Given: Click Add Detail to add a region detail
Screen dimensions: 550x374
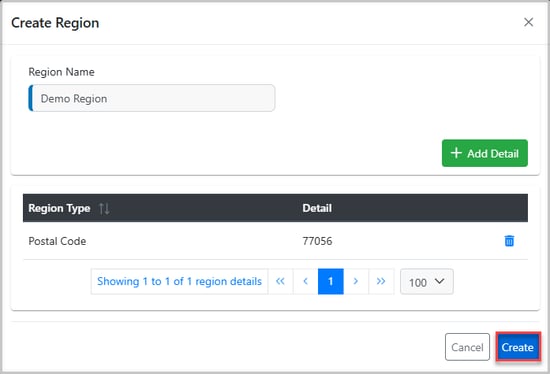Looking at the screenshot, I should pos(485,153).
